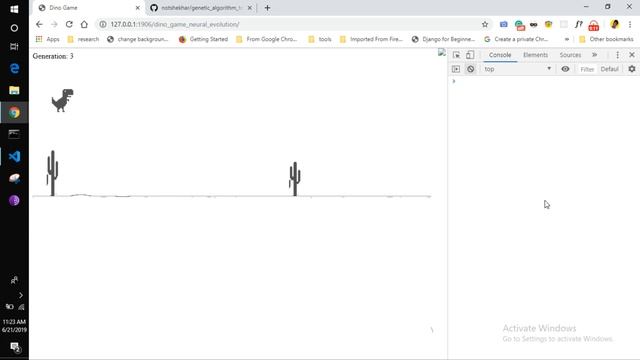Open Chrome's three-dot menu
Image resolution: width=640 pixels, height=360 pixels.
point(630,24)
